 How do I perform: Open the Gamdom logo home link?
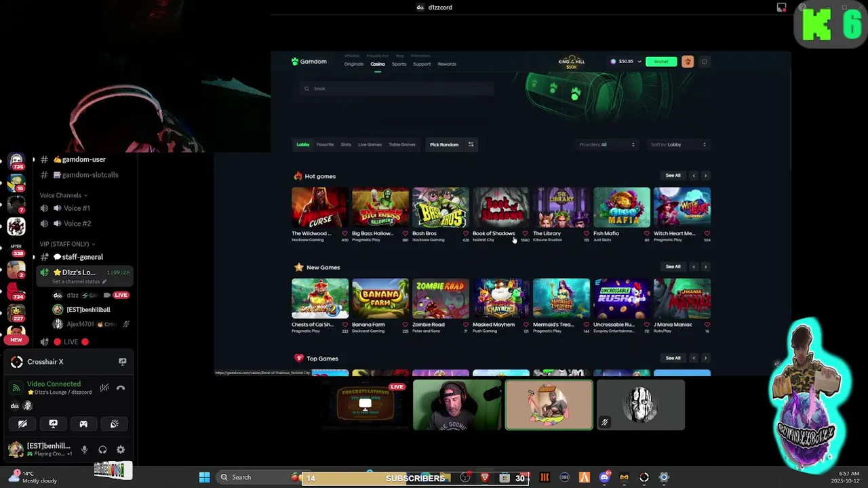309,62
